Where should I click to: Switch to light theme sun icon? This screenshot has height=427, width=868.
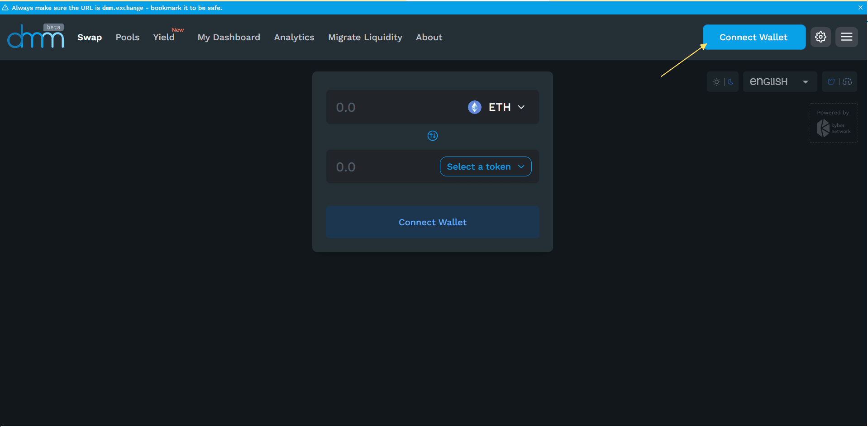(x=716, y=82)
